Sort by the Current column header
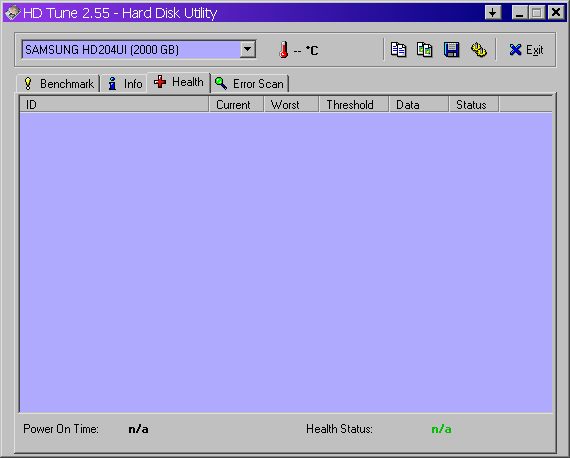 coord(237,105)
